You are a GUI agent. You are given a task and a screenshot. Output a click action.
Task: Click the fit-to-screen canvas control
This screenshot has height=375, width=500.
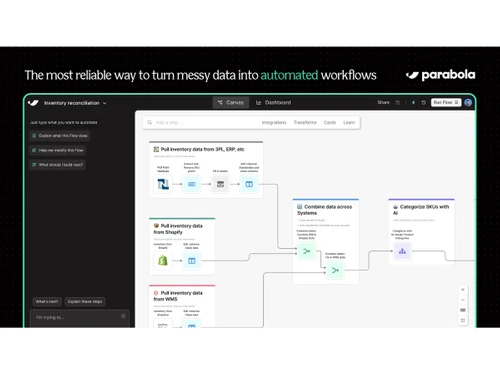pos(463,320)
